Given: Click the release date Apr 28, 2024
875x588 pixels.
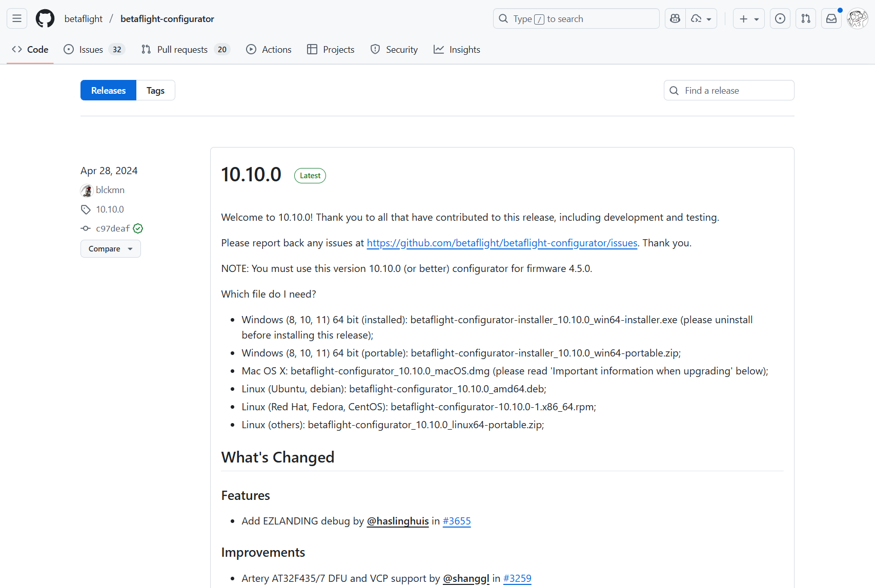Looking at the screenshot, I should [x=109, y=171].
